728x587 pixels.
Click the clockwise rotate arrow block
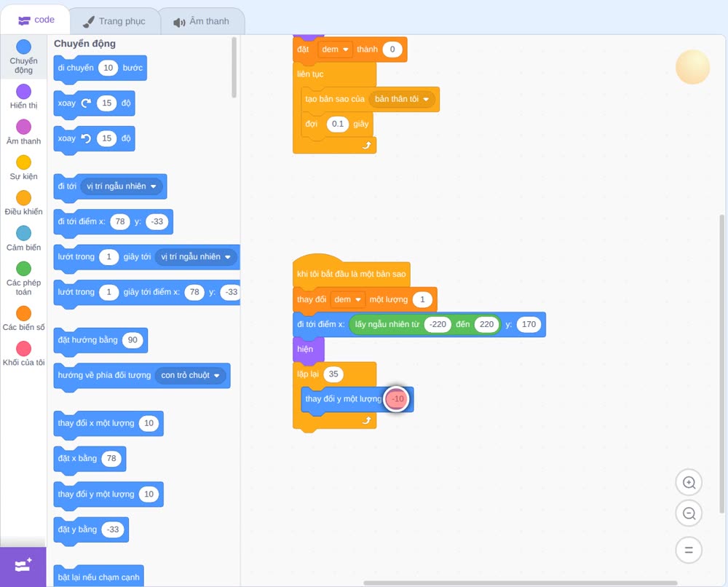86,103
